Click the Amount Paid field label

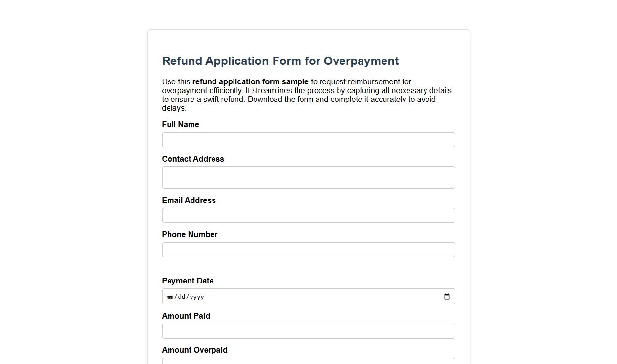186,316
